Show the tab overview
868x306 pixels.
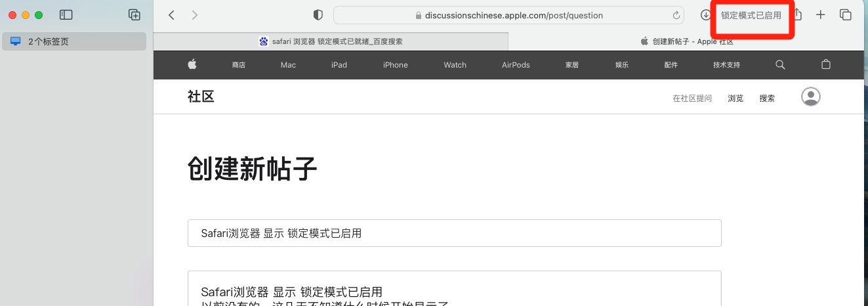tap(846, 14)
